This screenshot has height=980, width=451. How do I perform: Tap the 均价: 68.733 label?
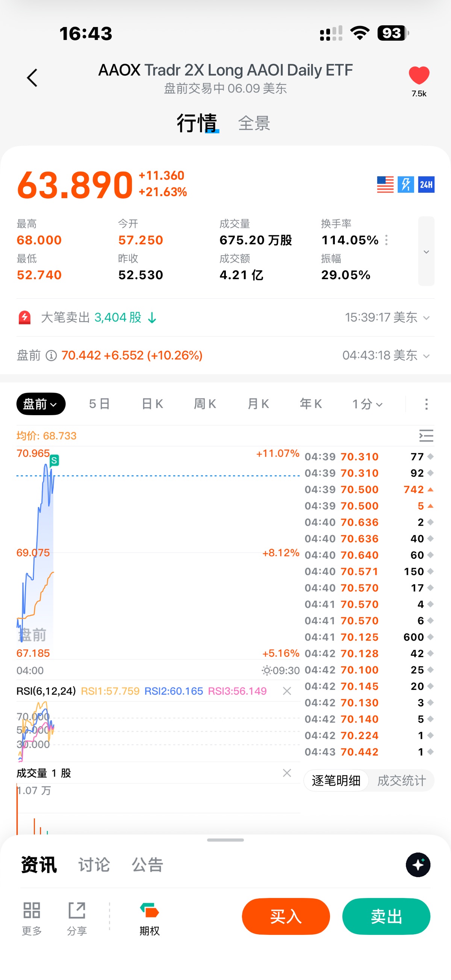47,436
